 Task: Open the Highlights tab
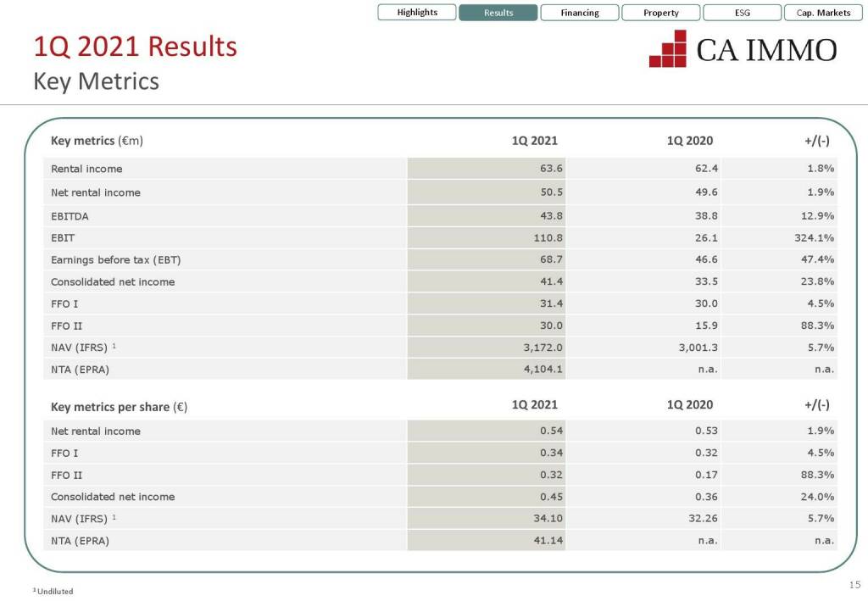click(417, 13)
